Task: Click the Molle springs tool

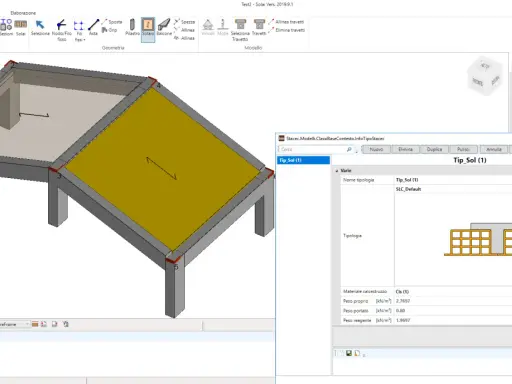Action: tap(223, 27)
